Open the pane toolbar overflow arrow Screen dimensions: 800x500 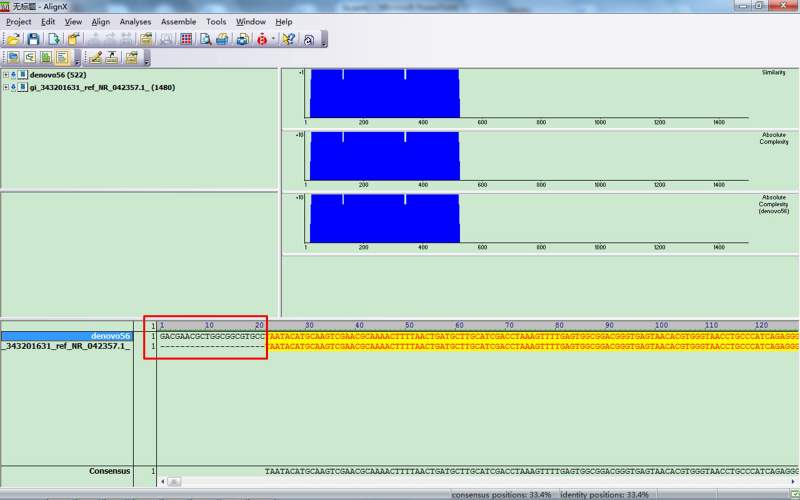pos(77,58)
